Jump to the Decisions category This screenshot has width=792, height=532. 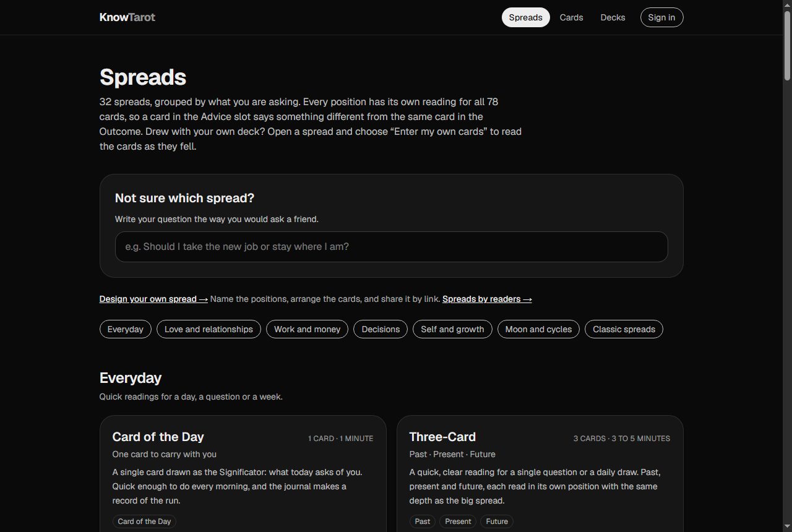(381, 329)
